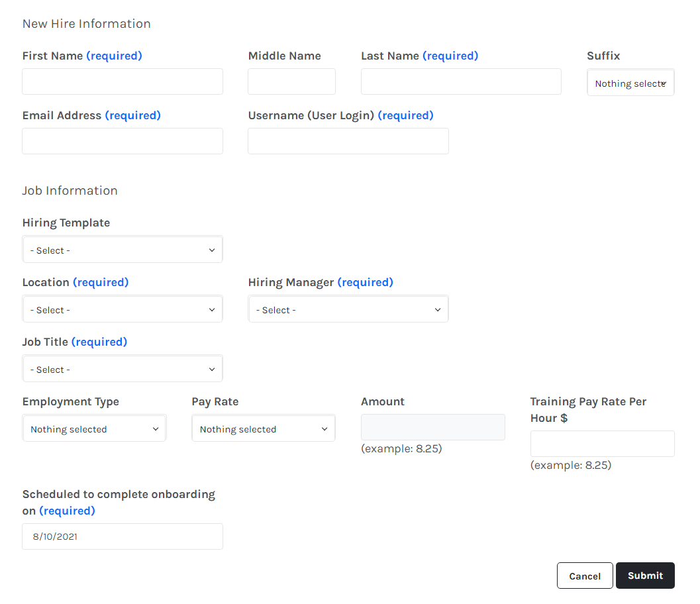This screenshot has height=604, width=700.
Task: Click the Middle Name text box
Action: pyautogui.click(x=291, y=81)
